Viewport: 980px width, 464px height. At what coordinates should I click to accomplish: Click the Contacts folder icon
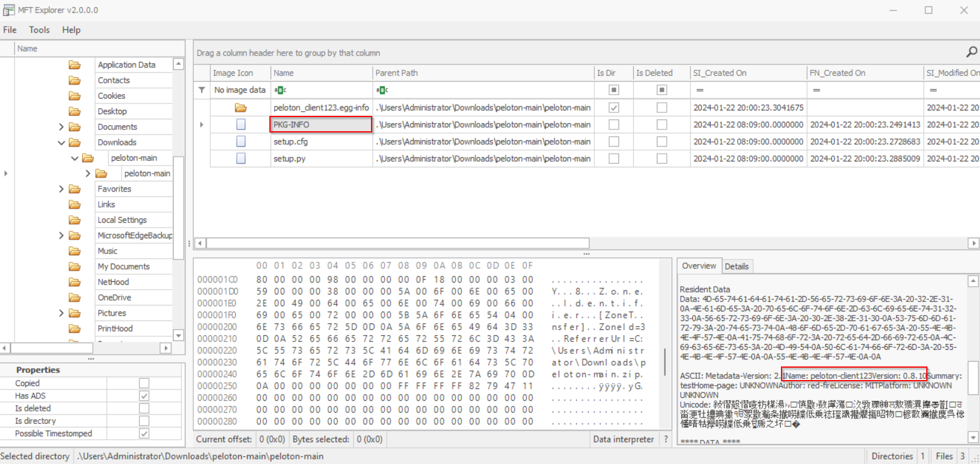pos(74,80)
